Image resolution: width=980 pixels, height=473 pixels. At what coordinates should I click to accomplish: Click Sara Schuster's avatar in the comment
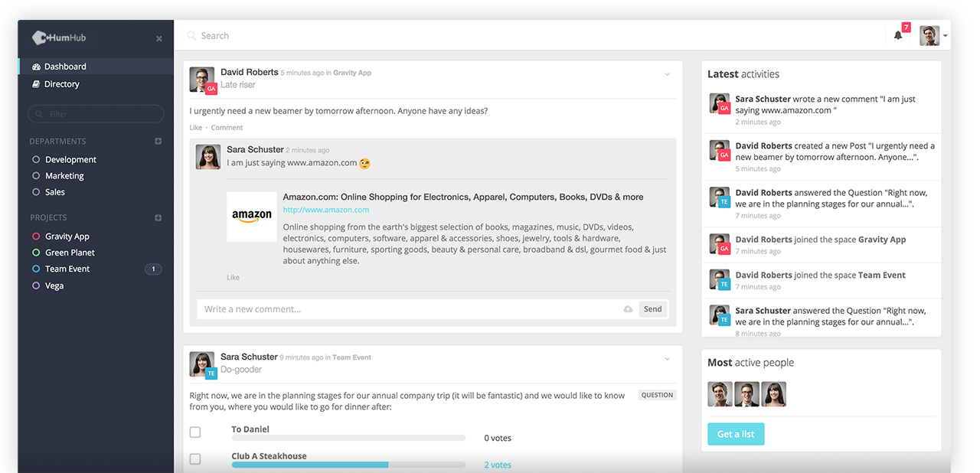pos(208,156)
